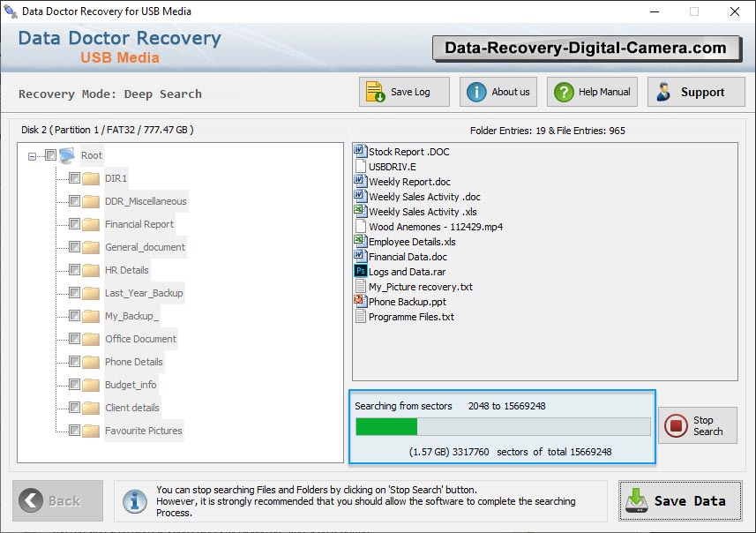Viewport: 756px width, 533px height.
Task: Click file icon beside Wood Anemones mp4
Action: tap(360, 226)
